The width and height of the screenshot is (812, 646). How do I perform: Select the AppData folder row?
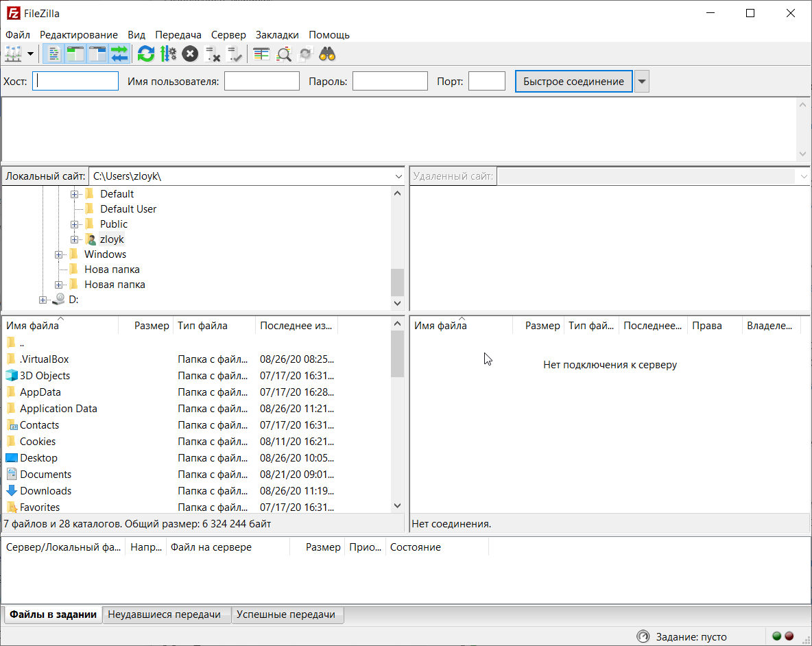pyautogui.click(x=197, y=392)
